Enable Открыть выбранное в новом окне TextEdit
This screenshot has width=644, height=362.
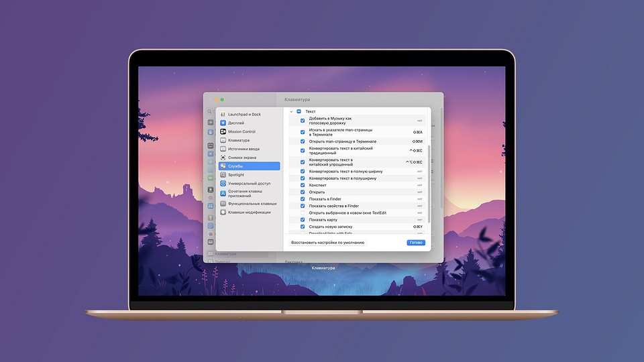click(x=303, y=213)
